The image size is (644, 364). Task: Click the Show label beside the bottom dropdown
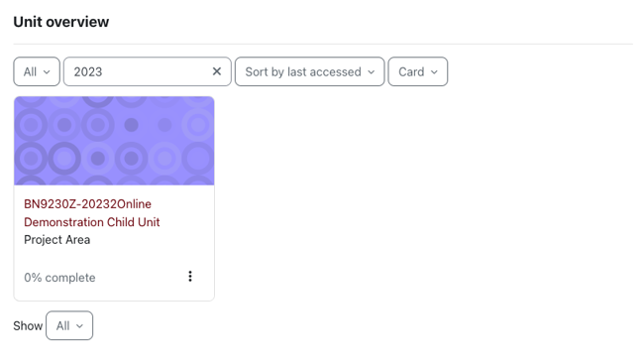click(28, 326)
